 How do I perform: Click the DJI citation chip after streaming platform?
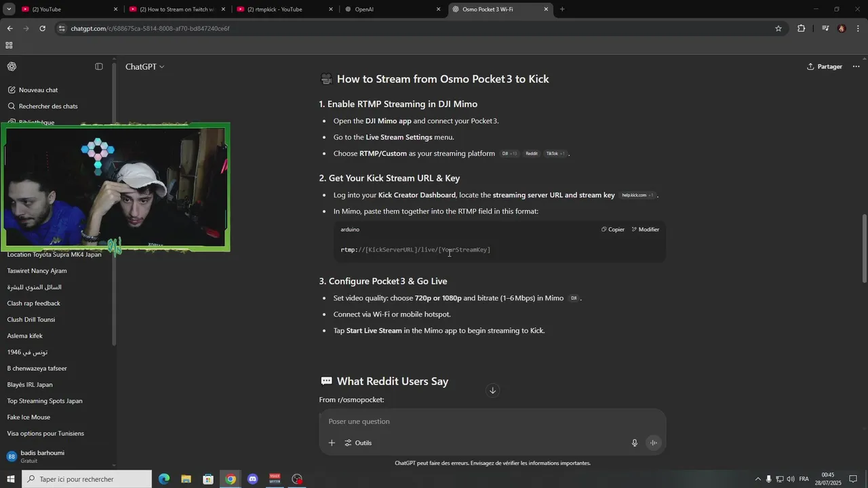(x=509, y=154)
